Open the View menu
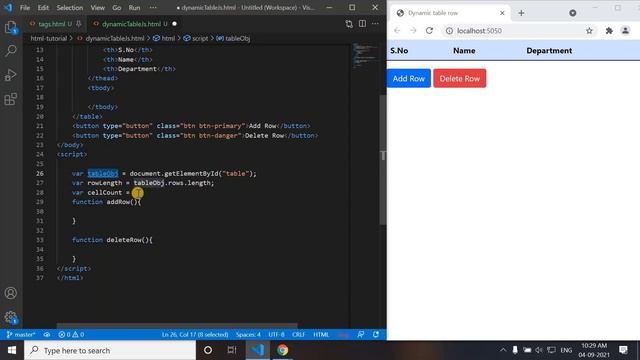Image resolution: width=640 pixels, height=360 pixels. [x=98, y=7]
